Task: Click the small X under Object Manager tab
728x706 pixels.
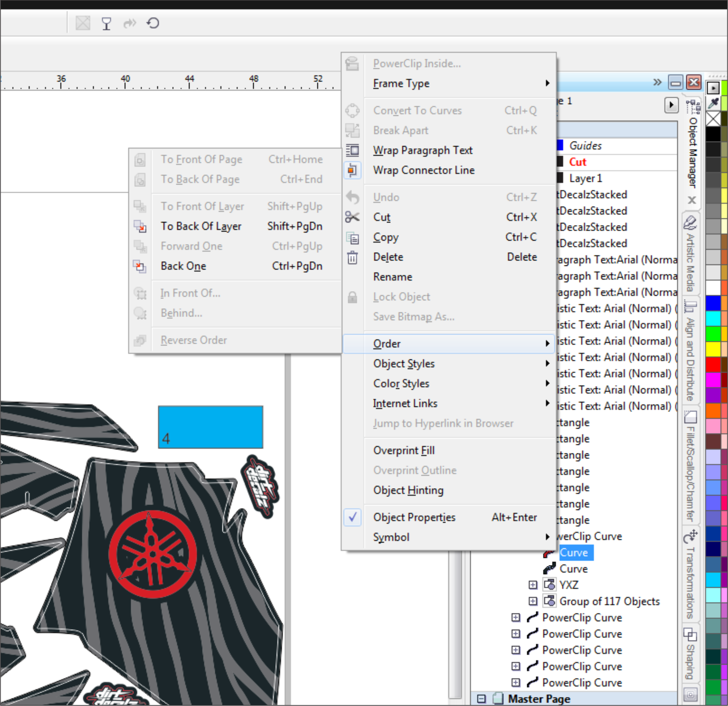Action: click(x=692, y=200)
